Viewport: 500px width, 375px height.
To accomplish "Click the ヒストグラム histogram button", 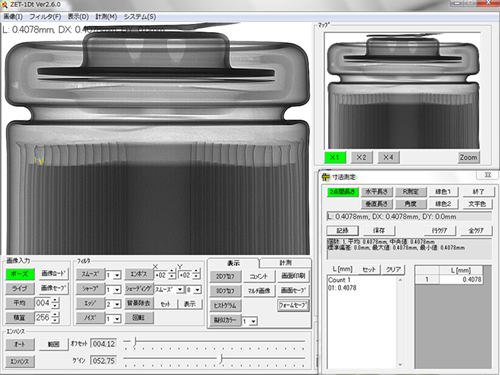I will [x=225, y=305].
